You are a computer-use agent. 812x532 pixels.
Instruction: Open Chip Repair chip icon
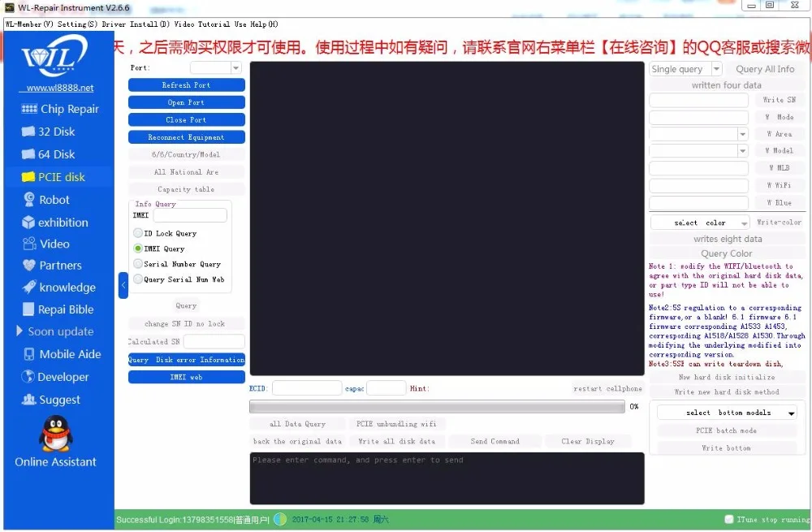click(29, 109)
